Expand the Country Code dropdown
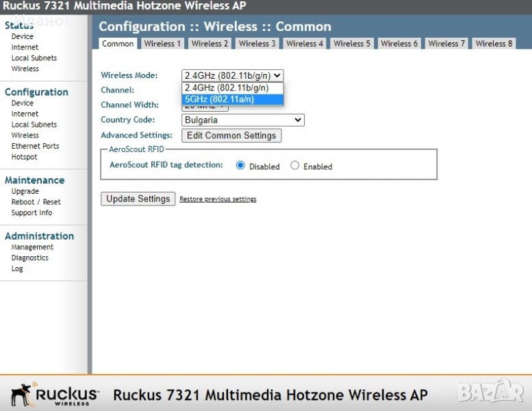Viewport: 532px width, 411px height. 242,120
